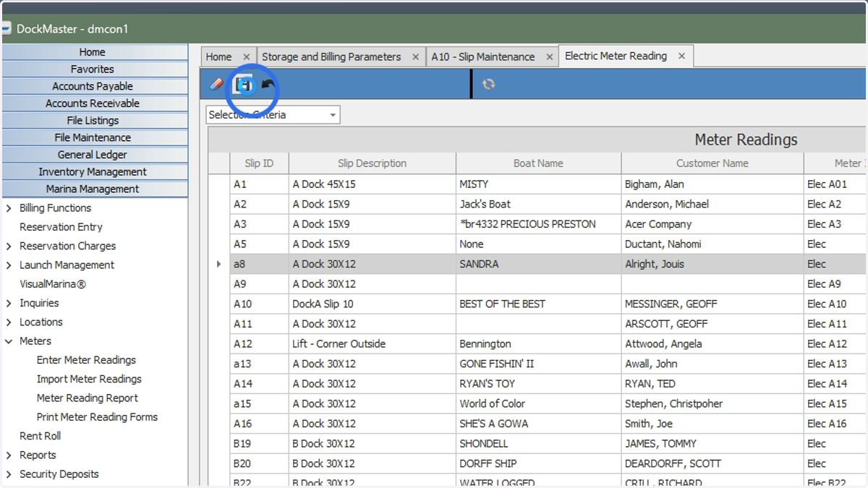Expand the Reports tree node
This screenshot has height=488, width=868.
point(9,455)
